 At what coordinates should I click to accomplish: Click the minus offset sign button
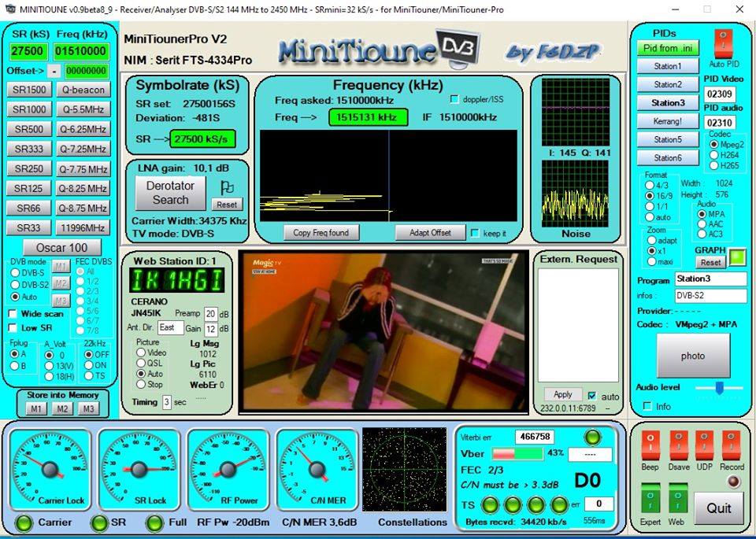(x=54, y=72)
